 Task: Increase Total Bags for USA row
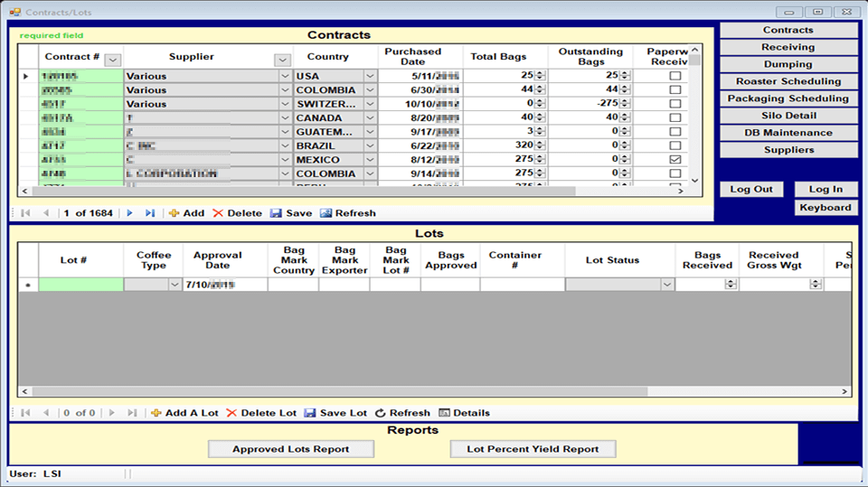(x=541, y=73)
